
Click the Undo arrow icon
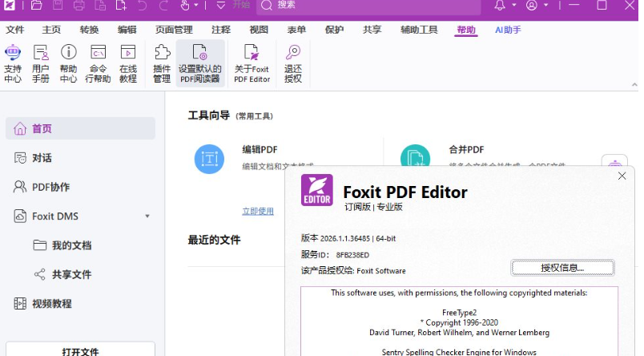(x=142, y=6)
